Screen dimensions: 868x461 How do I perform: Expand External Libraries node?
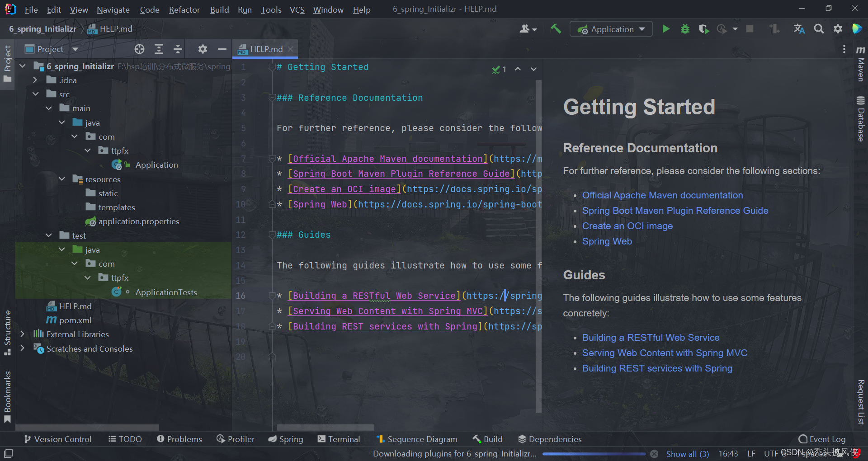coord(22,334)
